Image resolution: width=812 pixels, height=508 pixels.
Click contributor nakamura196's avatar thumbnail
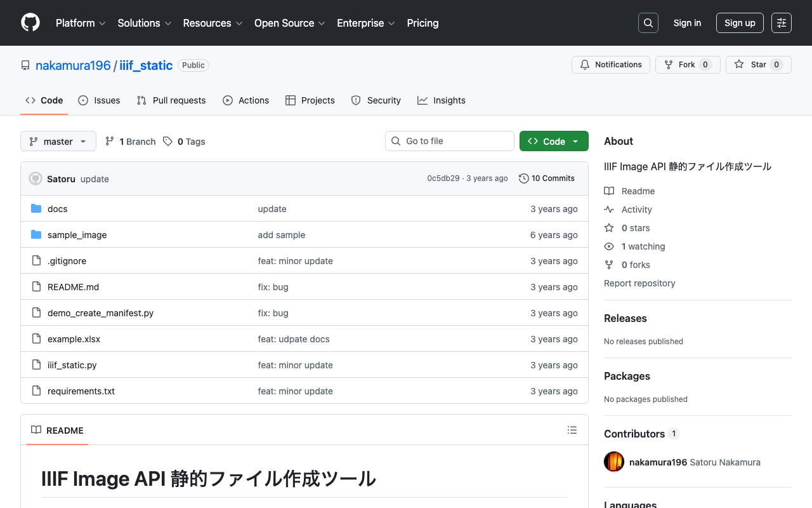(613, 462)
